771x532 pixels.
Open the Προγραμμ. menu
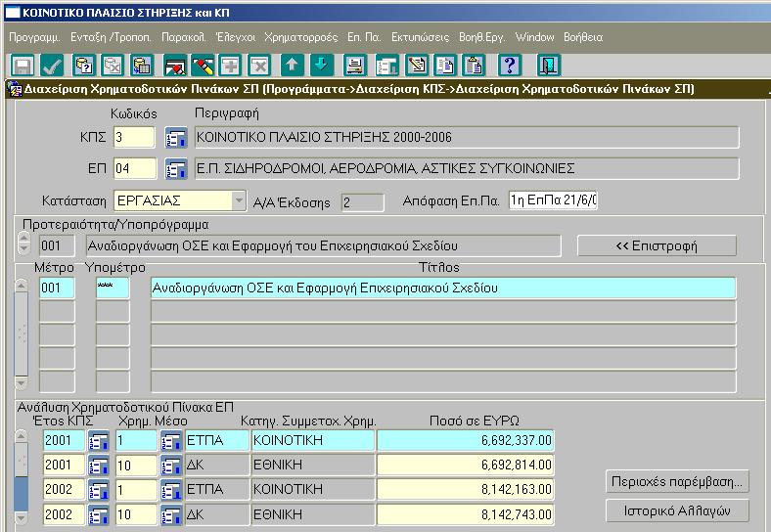point(34,37)
